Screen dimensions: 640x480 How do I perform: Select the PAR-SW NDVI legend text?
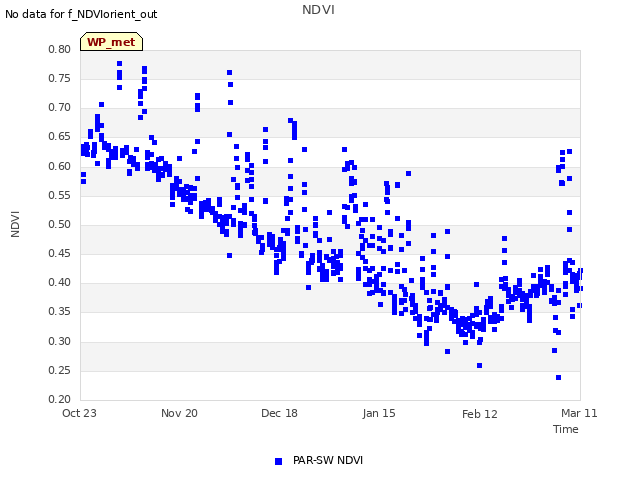click(x=328, y=460)
